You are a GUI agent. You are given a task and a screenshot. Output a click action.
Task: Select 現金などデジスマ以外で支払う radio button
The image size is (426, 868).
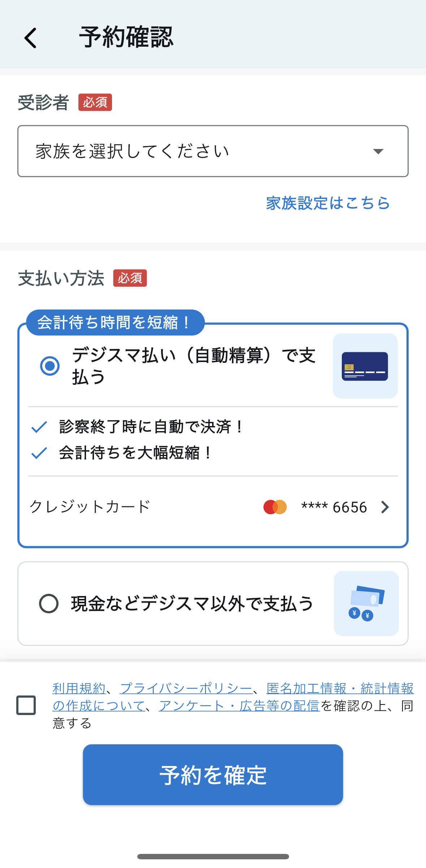coord(49,603)
